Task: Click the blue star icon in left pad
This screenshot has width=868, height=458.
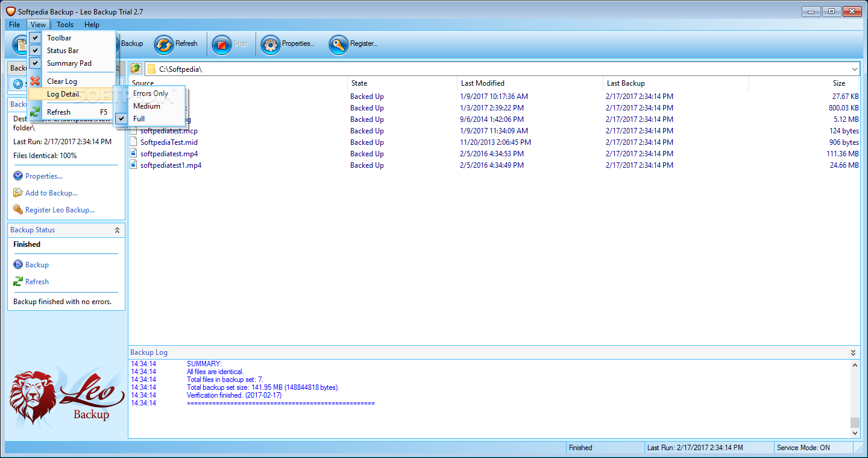Action: tap(18, 84)
